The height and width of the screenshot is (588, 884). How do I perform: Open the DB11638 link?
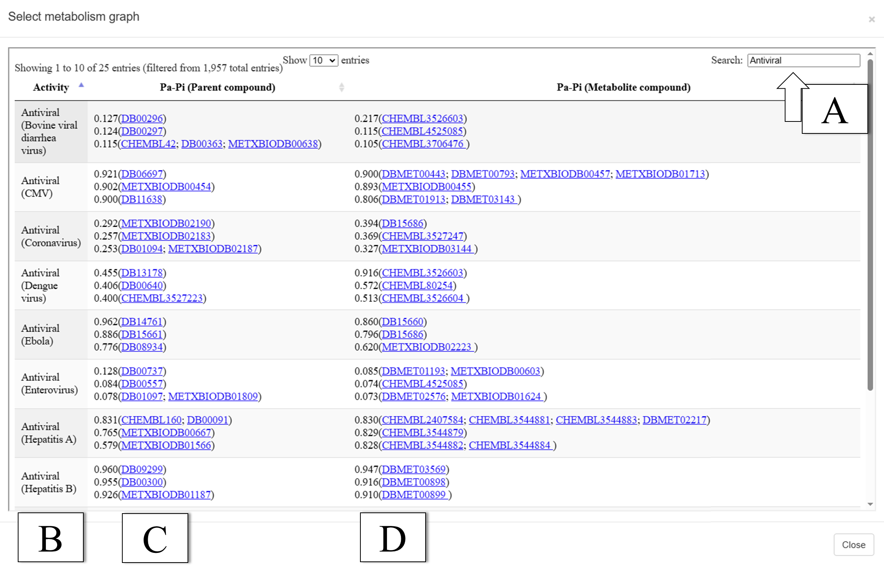[142, 199]
